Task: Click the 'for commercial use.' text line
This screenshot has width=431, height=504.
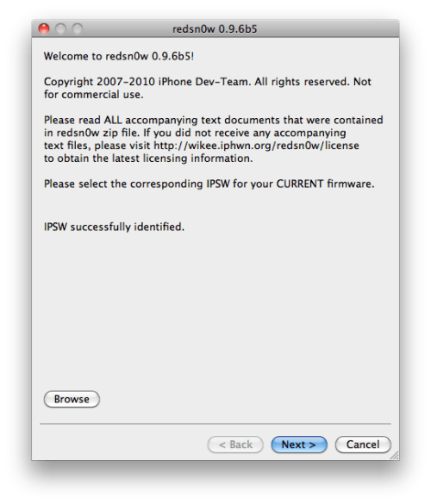Action: [94, 95]
